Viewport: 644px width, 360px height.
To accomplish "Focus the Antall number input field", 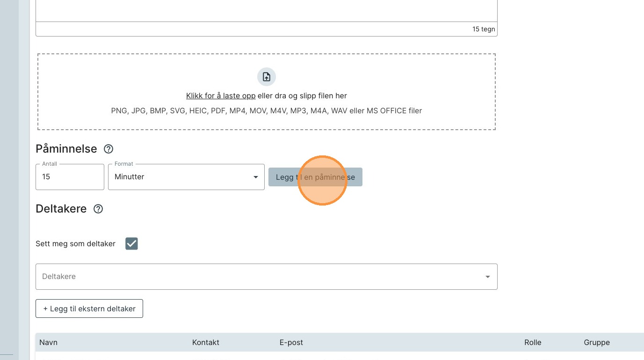I will point(70,177).
